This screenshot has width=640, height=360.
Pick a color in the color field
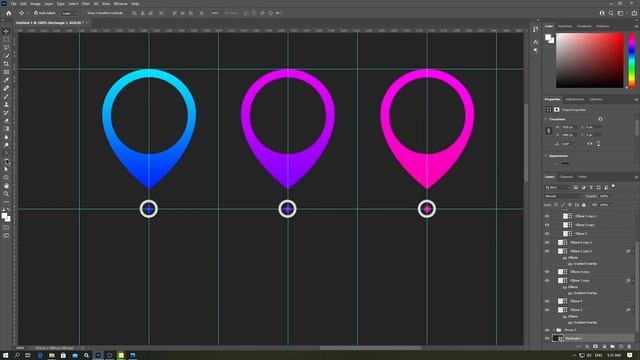pyautogui.click(x=590, y=60)
